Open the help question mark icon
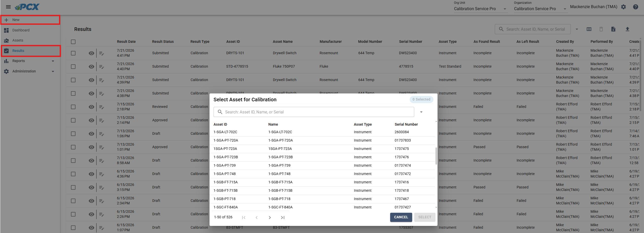 coord(635,7)
